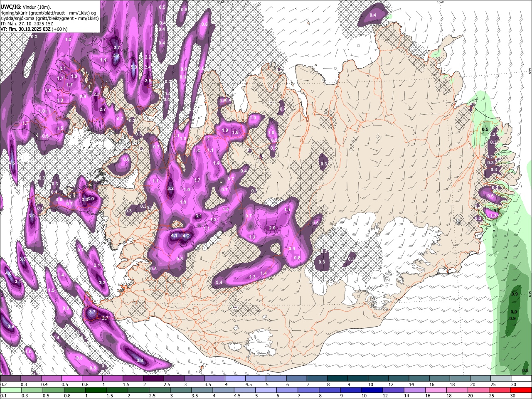Click the white final swatch after 30, purple scale
532x399 pixels.
coord(522,378)
